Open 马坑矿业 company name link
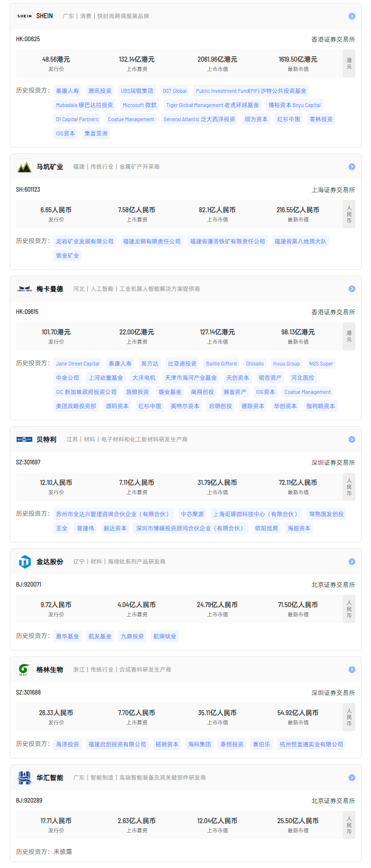Screen dimensions: 371x868 point(50,167)
